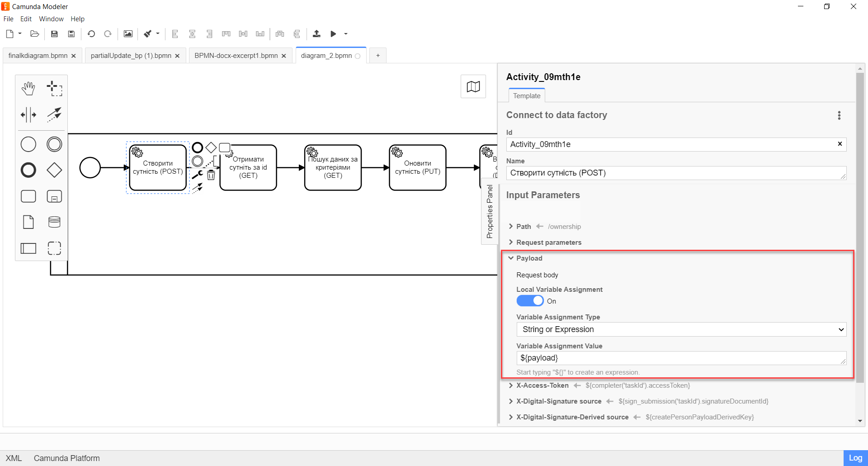Create a Start Event from the palette
Viewport: 868px width, 466px height.
[x=28, y=144]
